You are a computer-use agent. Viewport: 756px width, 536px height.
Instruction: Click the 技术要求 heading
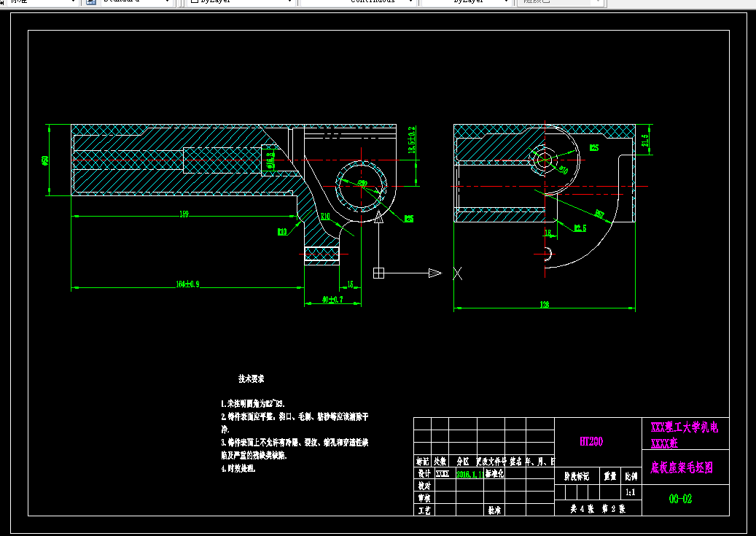[x=251, y=378]
